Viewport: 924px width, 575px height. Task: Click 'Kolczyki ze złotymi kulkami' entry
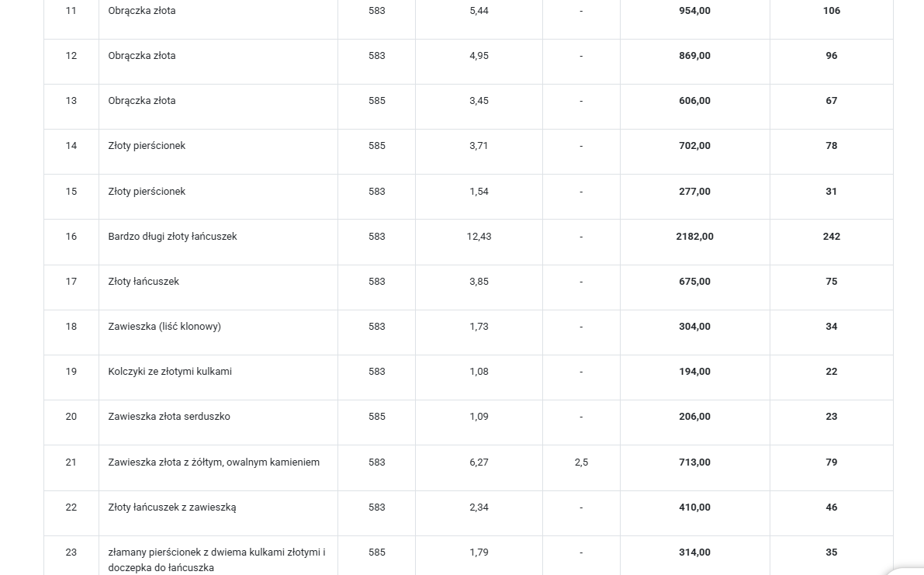[170, 372]
